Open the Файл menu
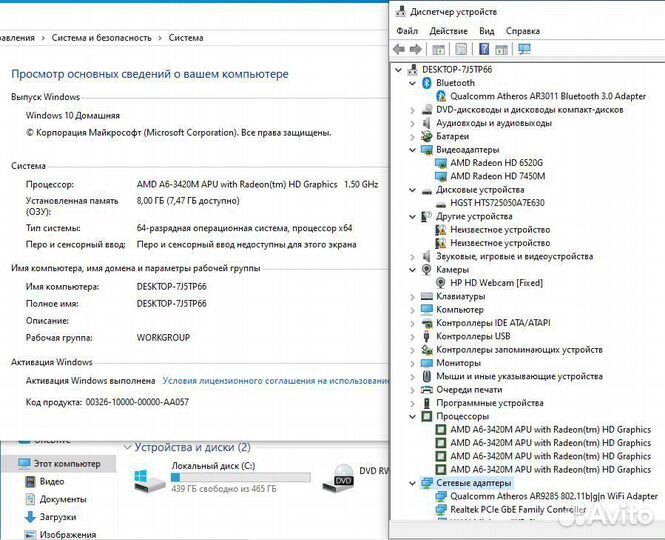Image resolution: width=665 pixels, height=540 pixels. (x=407, y=31)
